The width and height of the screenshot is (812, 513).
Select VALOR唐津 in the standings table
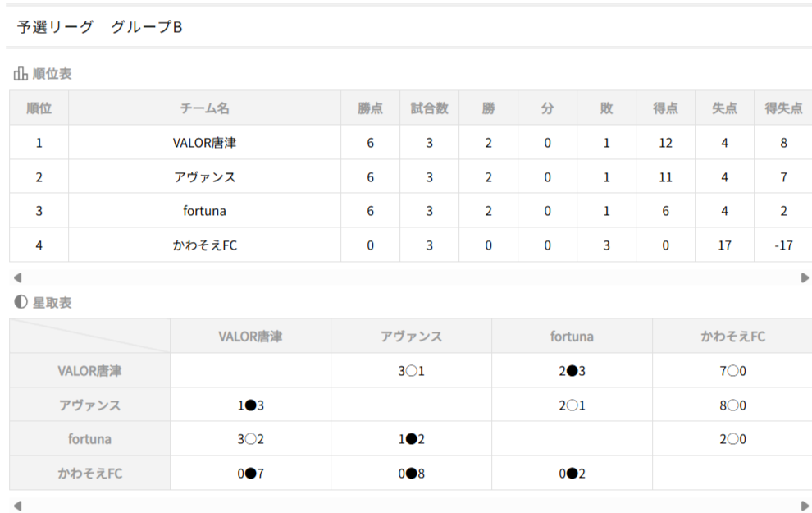pos(204,143)
